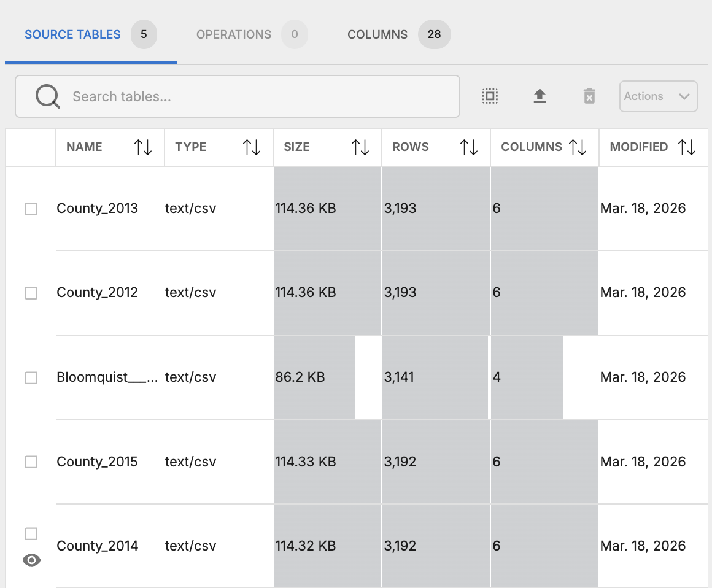712x588 pixels.
Task: Click the COLUMNS table header
Action: (544, 147)
